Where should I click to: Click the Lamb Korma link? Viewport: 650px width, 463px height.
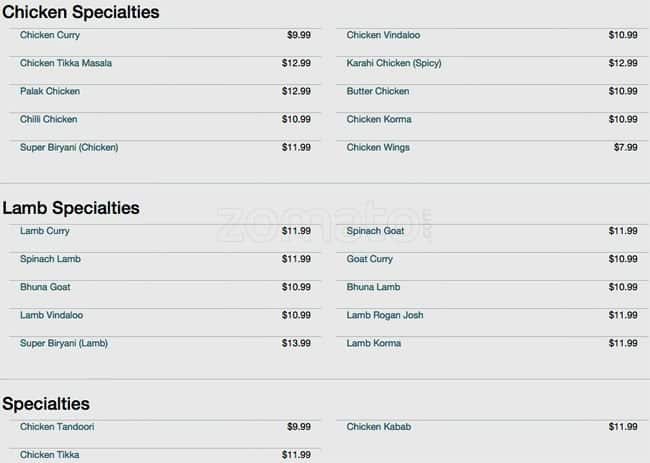pyautogui.click(x=374, y=344)
